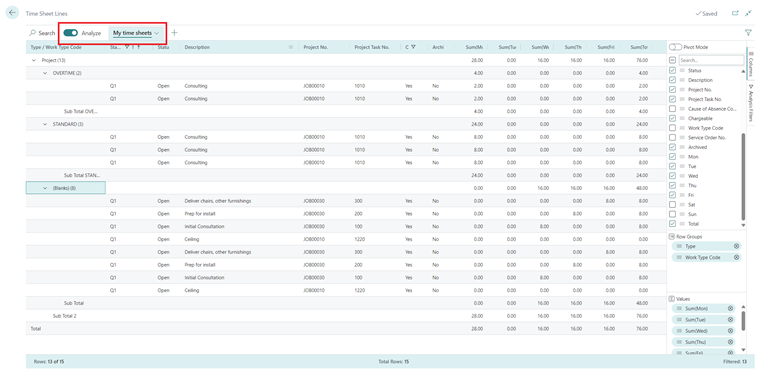Toggle select-all columns checkbox beside Search
This screenshot has width=780, height=378.
tap(673, 60)
